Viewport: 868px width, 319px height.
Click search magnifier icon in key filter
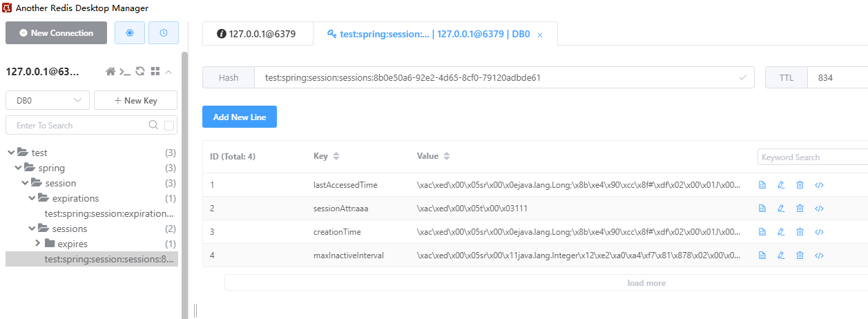[x=153, y=125]
